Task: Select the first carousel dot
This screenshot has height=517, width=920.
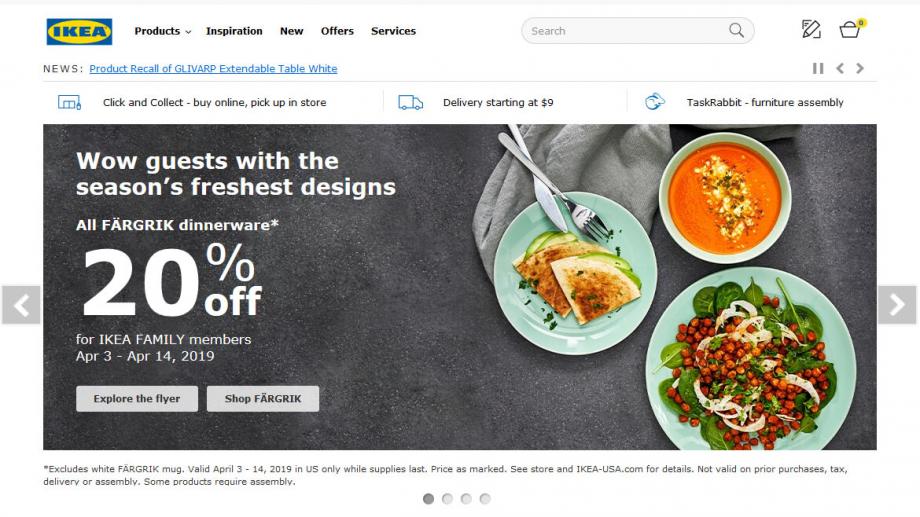Action: tap(428, 499)
